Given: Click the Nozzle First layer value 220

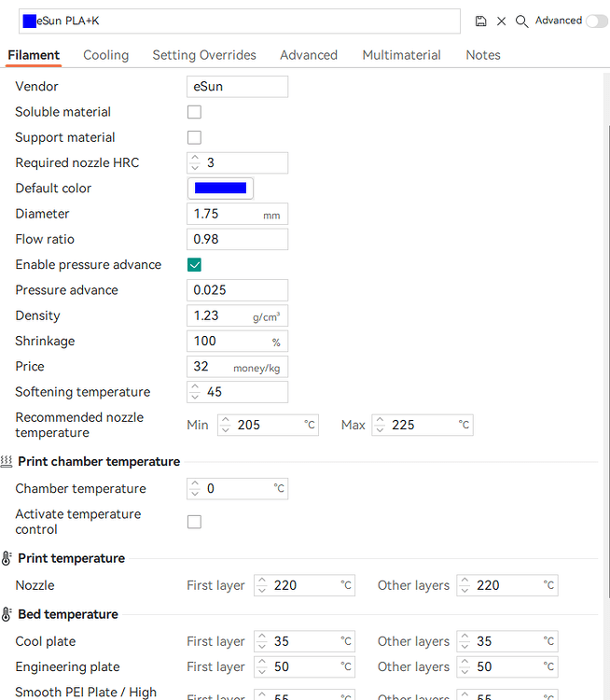Looking at the screenshot, I should 285,586.
